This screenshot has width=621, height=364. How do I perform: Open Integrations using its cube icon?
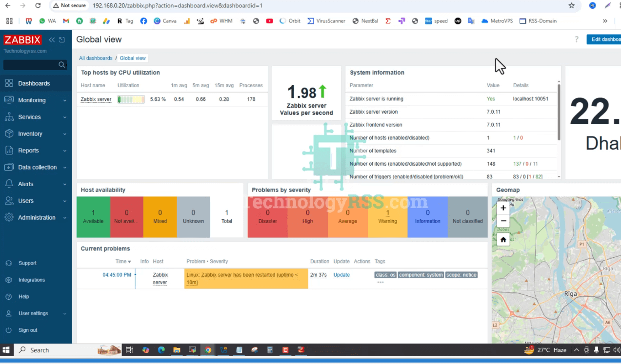click(9, 280)
